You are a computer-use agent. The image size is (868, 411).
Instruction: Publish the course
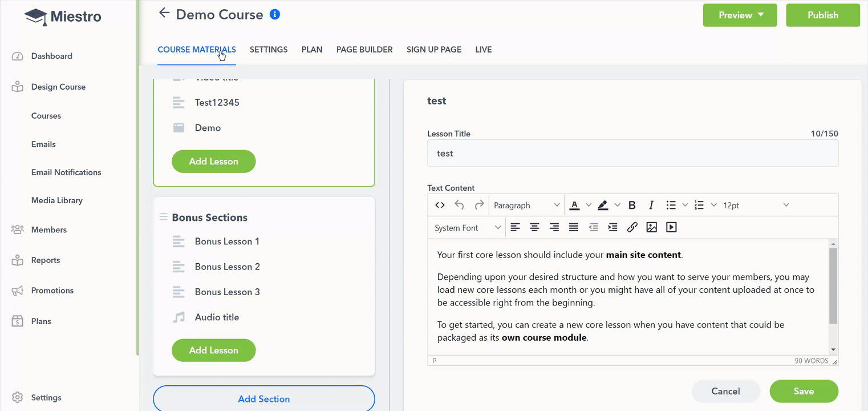pos(823,15)
